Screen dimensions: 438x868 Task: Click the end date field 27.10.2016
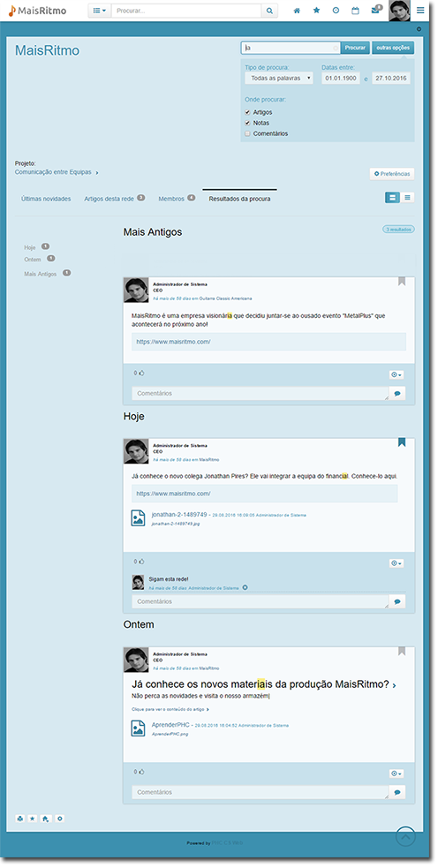(391, 78)
